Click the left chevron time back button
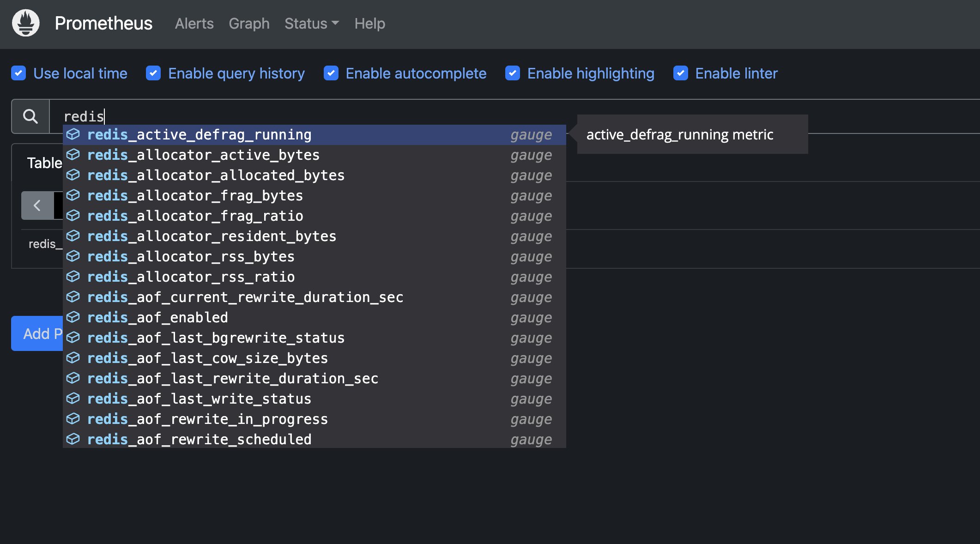Image resolution: width=980 pixels, height=544 pixels. 37,206
